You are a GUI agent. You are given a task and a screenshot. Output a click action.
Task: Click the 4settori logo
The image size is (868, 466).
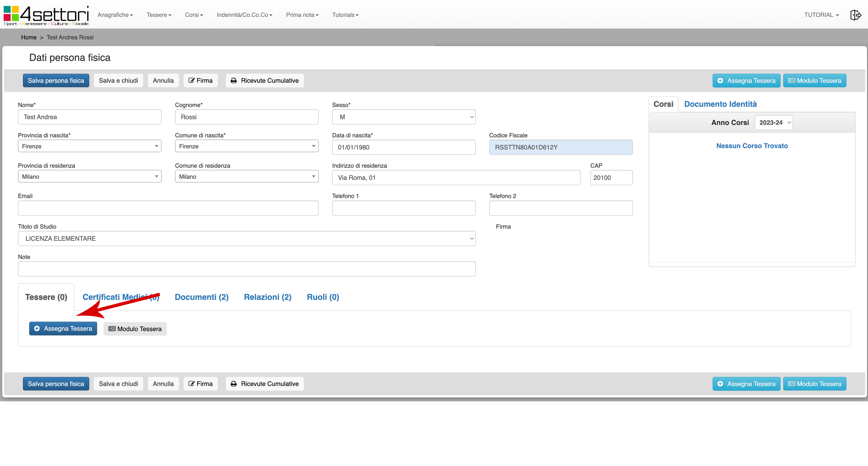click(x=46, y=15)
